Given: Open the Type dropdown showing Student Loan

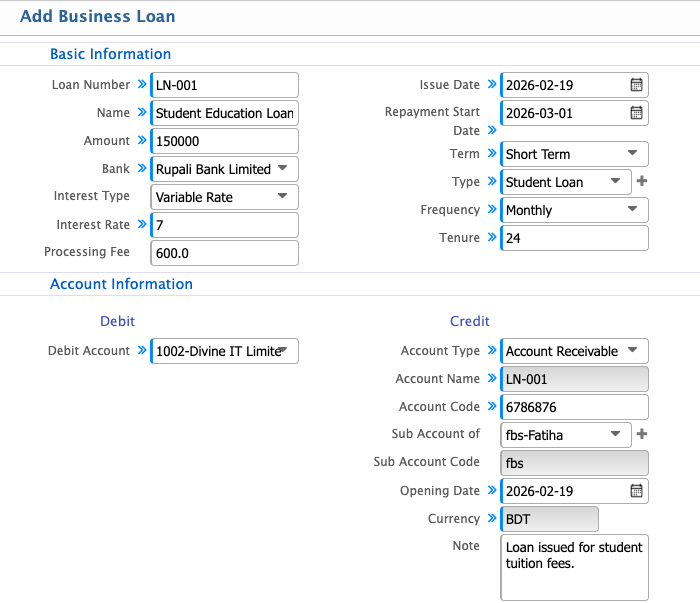Looking at the screenshot, I should coord(565,182).
